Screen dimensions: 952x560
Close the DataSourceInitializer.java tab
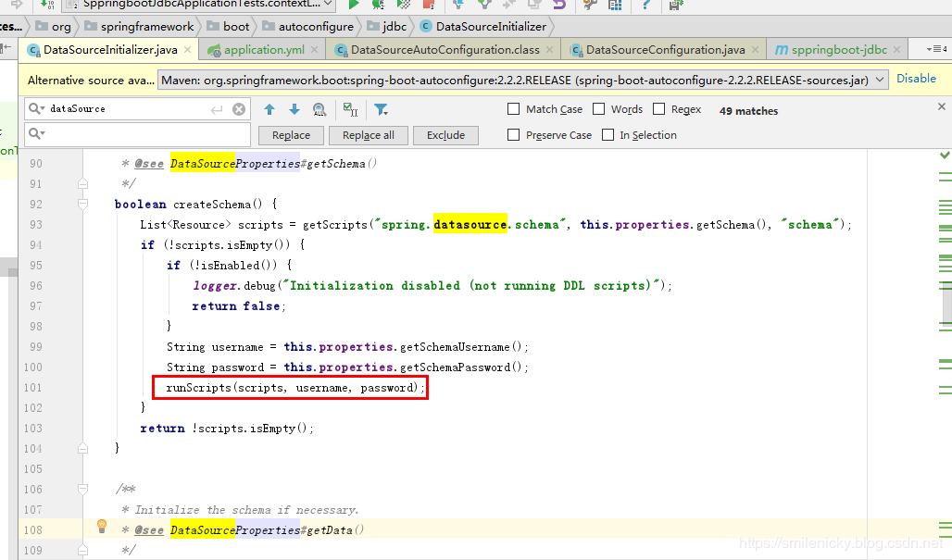(x=188, y=50)
